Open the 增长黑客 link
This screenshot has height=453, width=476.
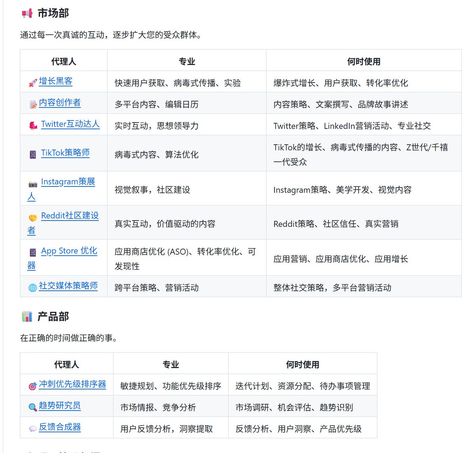(56, 81)
